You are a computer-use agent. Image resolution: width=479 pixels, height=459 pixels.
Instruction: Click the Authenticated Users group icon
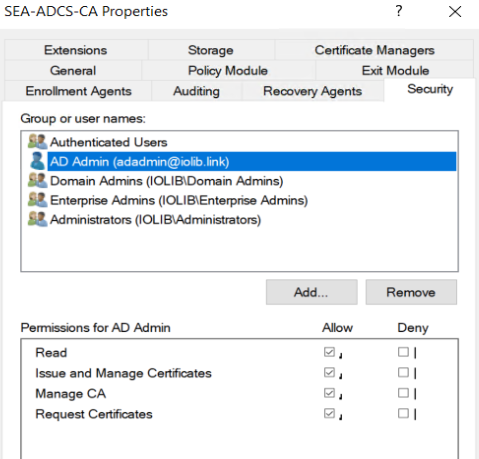(x=37, y=142)
